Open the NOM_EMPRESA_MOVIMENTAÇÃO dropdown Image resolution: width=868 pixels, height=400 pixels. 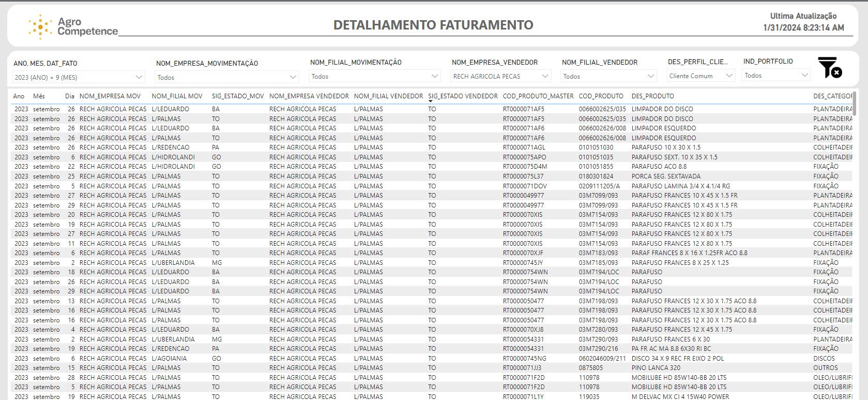point(227,77)
